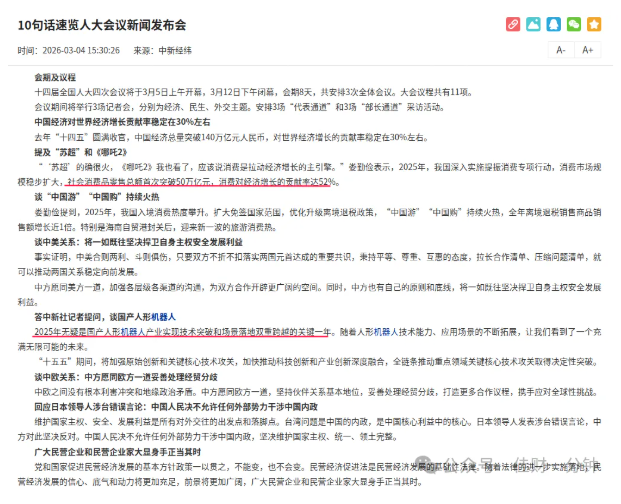
Task: Click the paragraph starting 维护国家主权、安全、发展利益
Action: click(x=309, y=429)
